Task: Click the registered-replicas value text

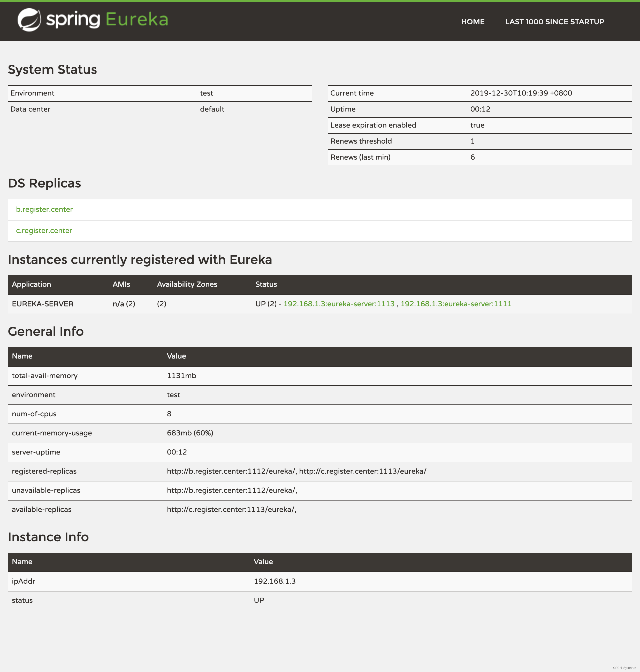Action: 296,471
